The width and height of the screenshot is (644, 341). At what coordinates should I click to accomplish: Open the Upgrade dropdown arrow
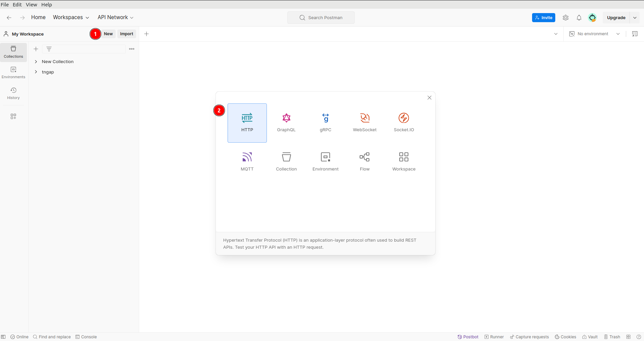click(635, 18)
